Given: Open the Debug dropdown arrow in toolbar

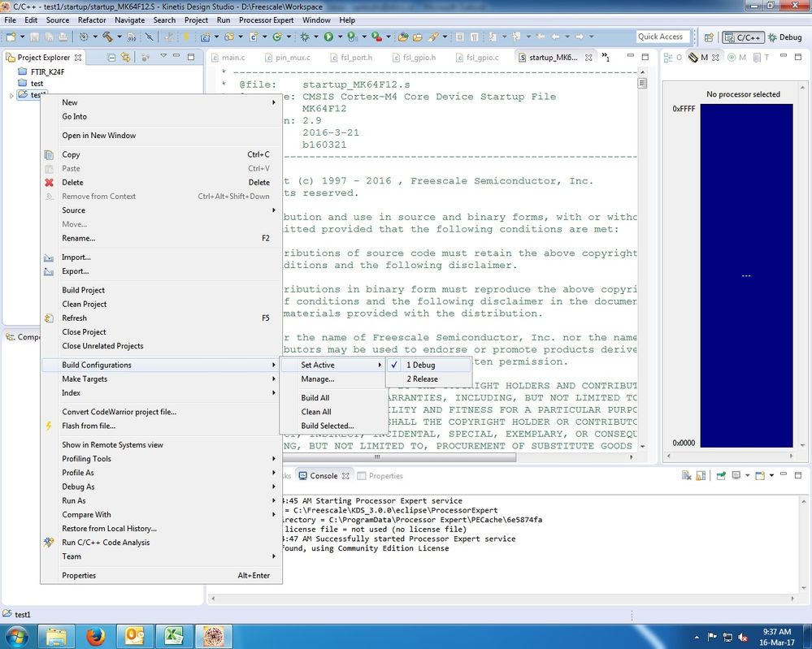Looking at the screenshot, I should pos(316,37).
